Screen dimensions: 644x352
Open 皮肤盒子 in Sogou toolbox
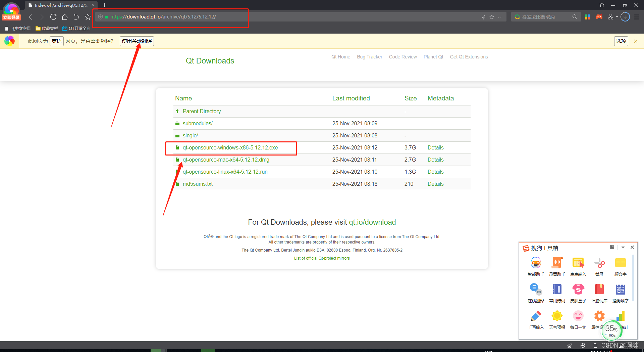[x=578, y=293]
